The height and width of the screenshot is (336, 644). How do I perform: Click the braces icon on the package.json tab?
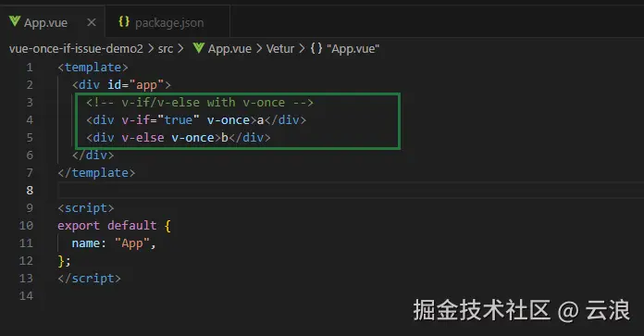124,22
